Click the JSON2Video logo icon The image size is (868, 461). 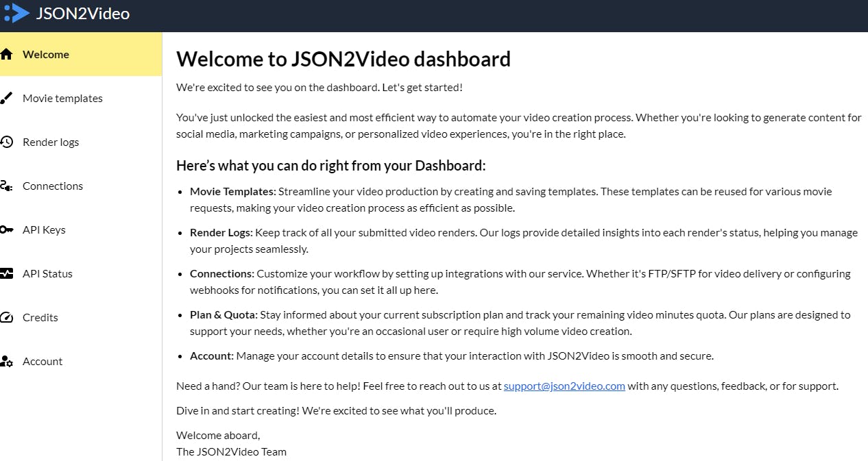click(x=17, y=14)
